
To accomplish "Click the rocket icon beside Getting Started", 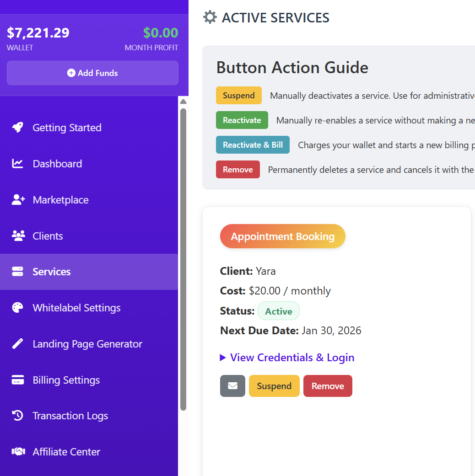I will 18,128.
